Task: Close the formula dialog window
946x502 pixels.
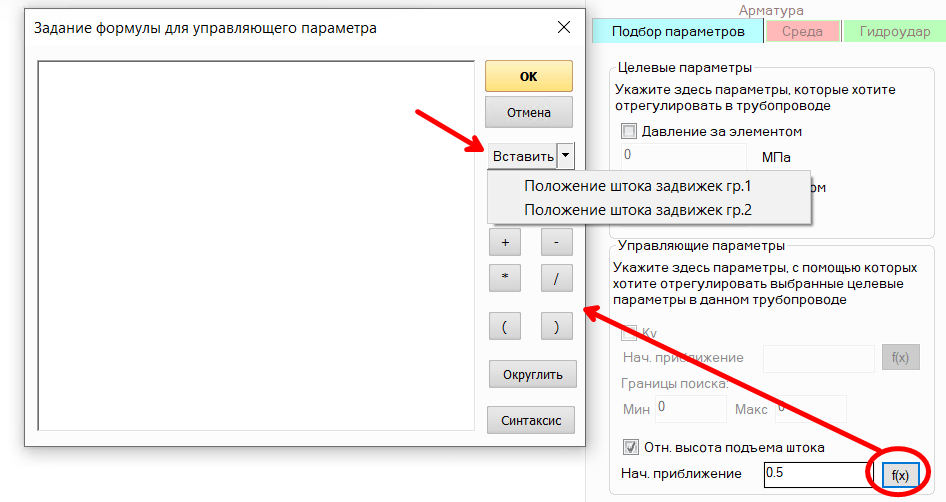Action: pos(560,28)
